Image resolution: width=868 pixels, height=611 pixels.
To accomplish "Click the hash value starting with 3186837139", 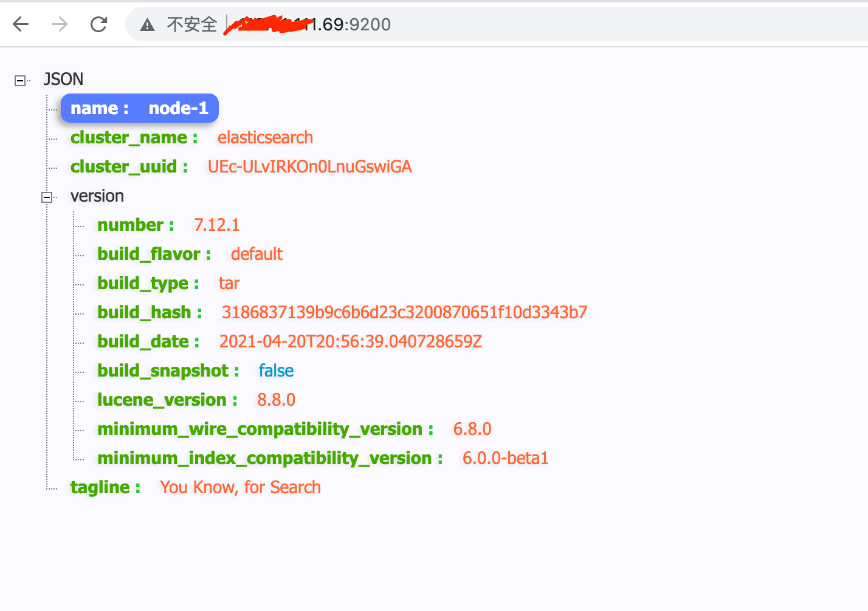I will [405, 312].
